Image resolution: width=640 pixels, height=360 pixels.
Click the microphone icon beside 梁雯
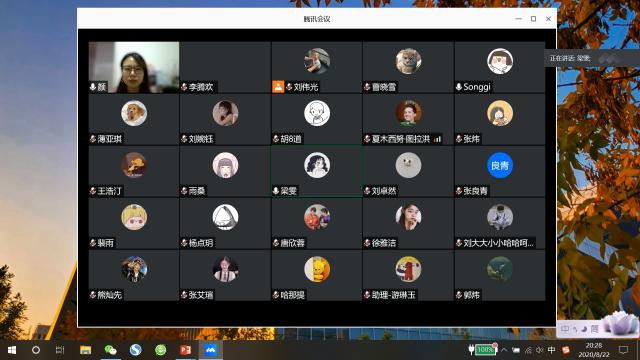[x=276, y=191]
